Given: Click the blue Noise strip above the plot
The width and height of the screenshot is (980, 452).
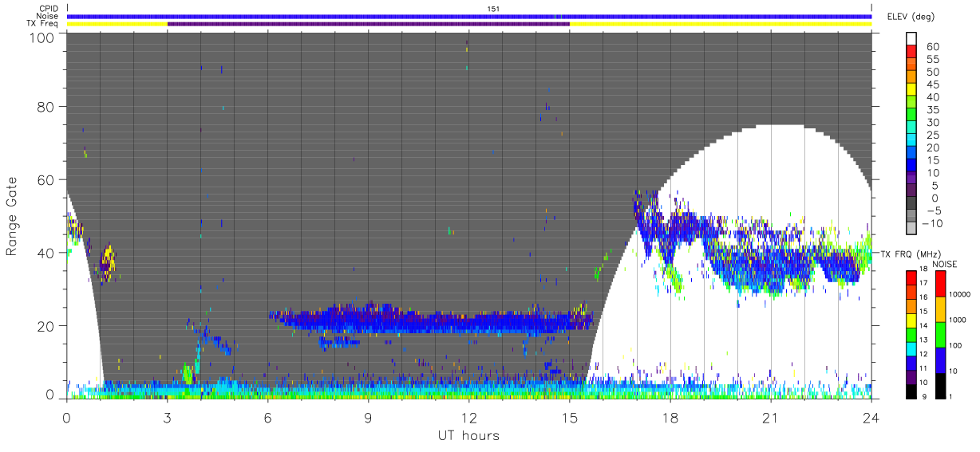Looking at the screenshot, I should pos(469,16).
